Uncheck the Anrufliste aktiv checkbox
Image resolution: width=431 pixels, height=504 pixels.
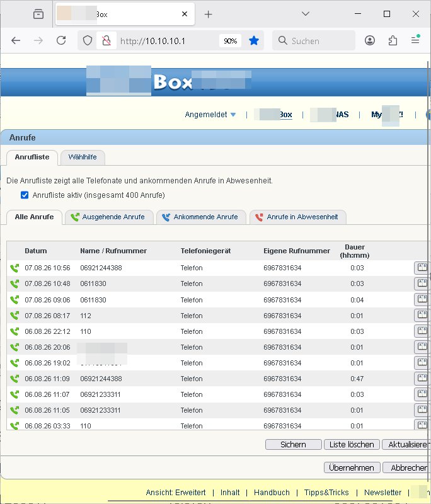click(x=25, y=195)
